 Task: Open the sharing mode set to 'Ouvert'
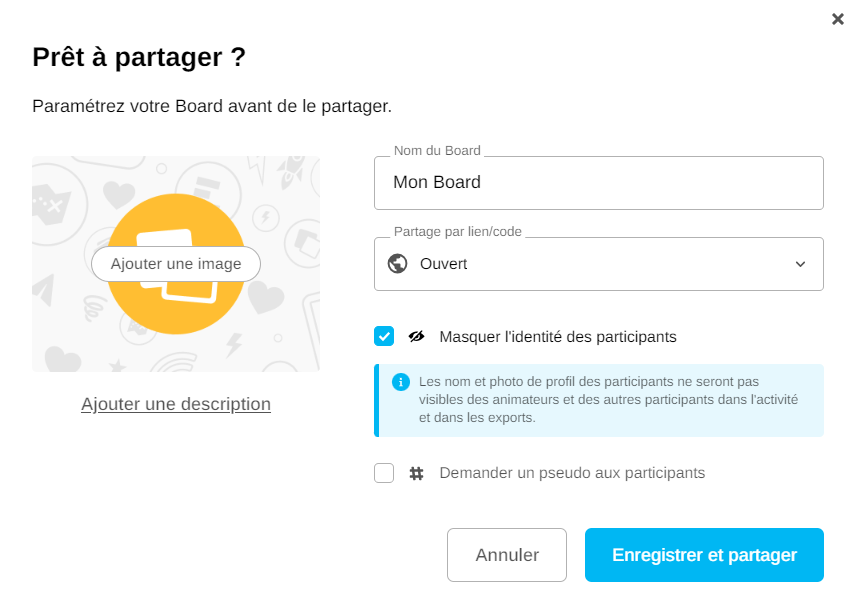coord(598,264)
